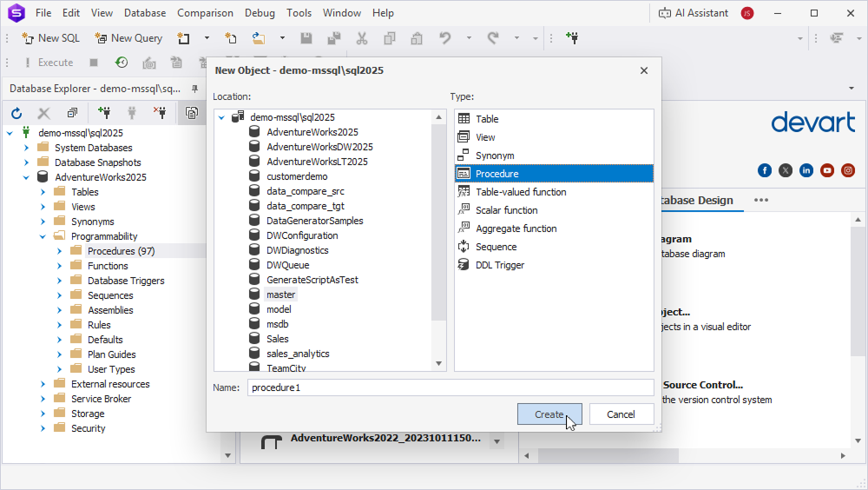
Task: Click the New Connection plug icon in main toolbar
Action: tap(572, 38)
